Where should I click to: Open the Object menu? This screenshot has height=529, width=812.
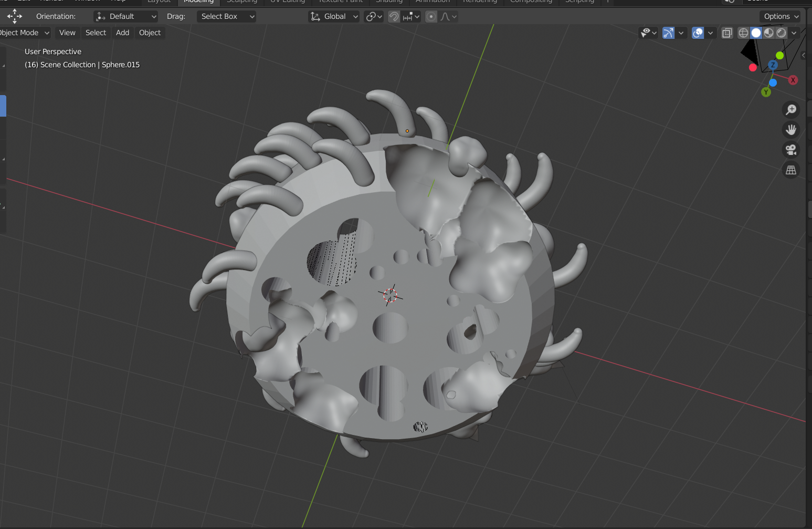click(x=150, y=33)
